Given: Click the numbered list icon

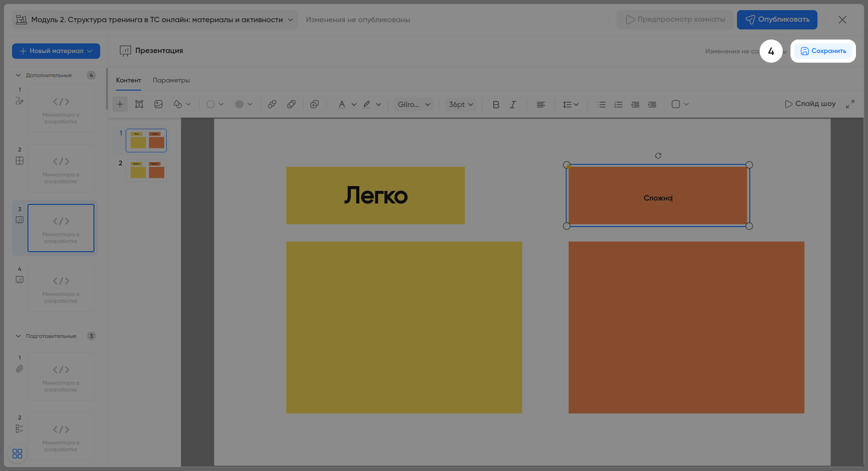Looking at the screenshot, I should pos(618,104).
